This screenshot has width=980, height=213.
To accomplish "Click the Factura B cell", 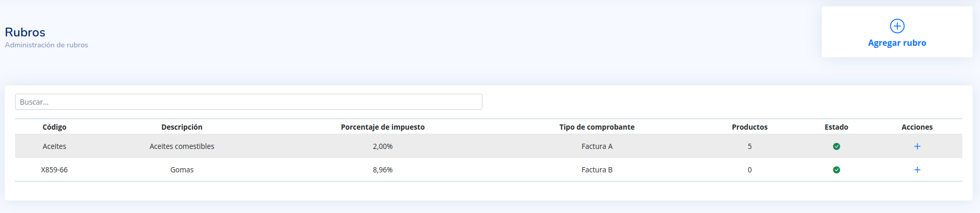I will click(597, 170).
